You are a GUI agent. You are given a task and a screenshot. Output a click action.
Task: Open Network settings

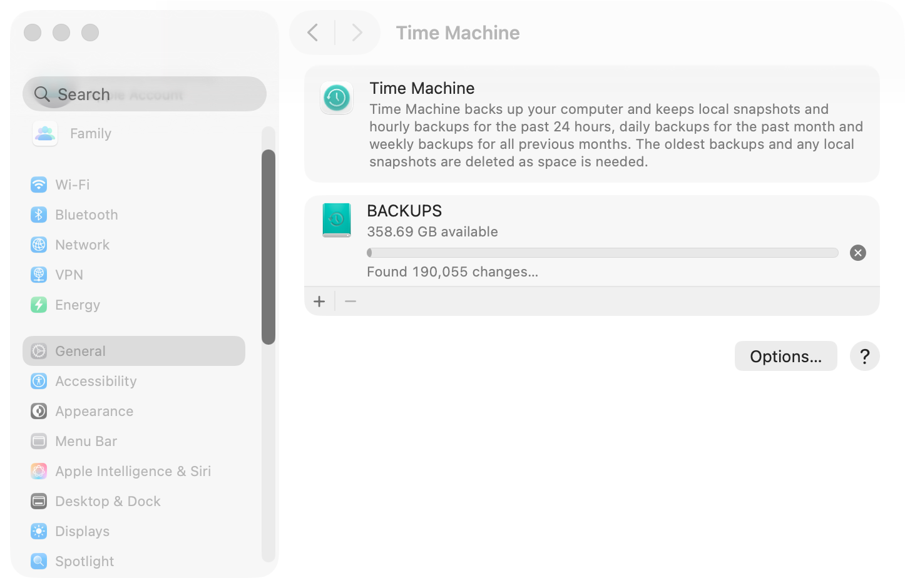tap(134, 245)
